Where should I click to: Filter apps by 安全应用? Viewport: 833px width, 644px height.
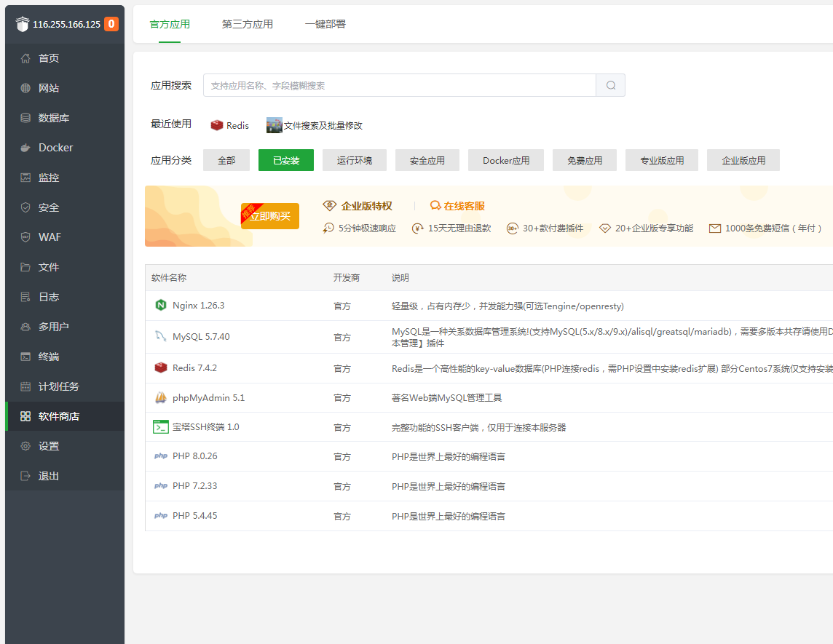coord(427,160)
